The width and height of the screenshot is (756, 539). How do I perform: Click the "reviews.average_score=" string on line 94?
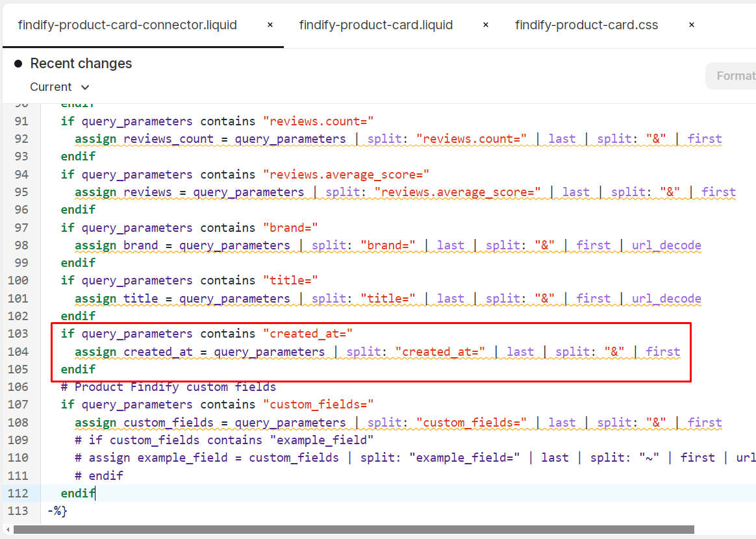pyautogui.click(x=346, y=175)
